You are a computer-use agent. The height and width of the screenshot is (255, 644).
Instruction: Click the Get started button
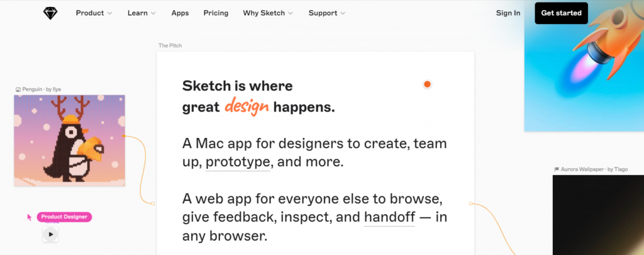click(x=561, y=13)
